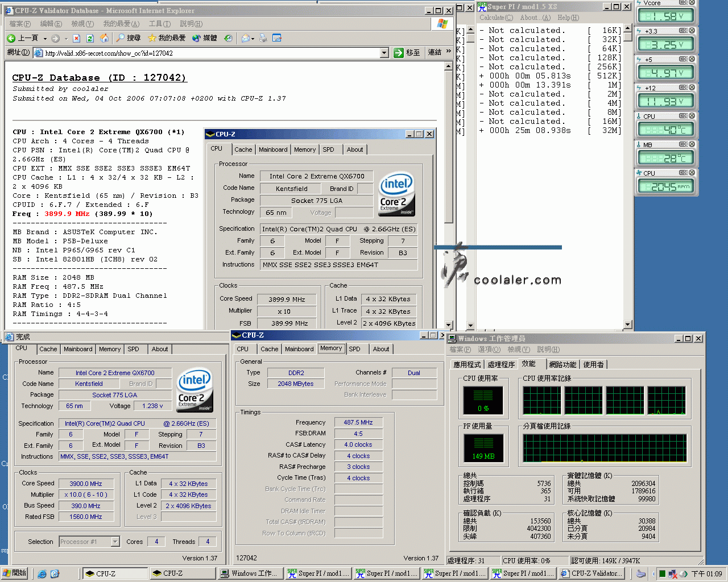Click Super PI vertical scrollbar down arrow

point(628,325)
